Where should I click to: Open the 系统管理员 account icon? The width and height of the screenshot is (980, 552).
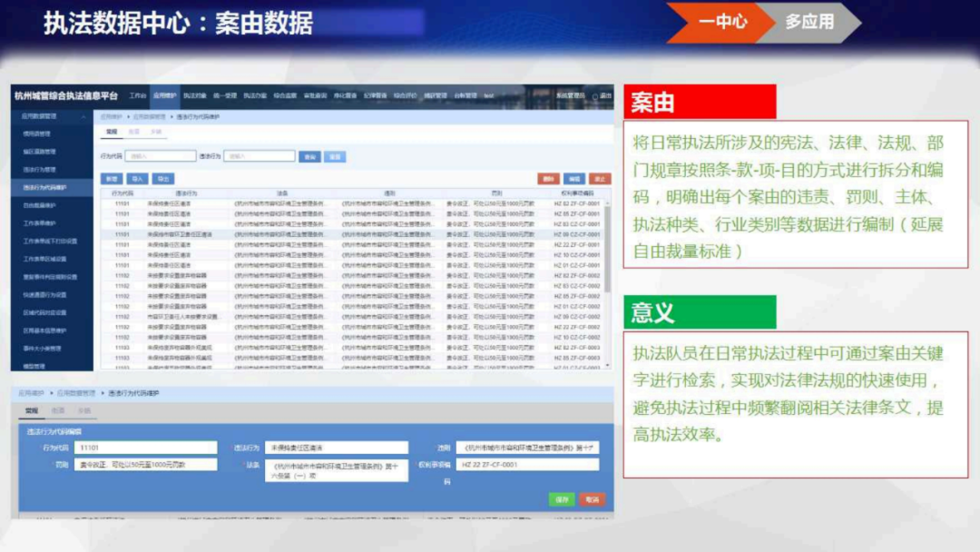570,95
